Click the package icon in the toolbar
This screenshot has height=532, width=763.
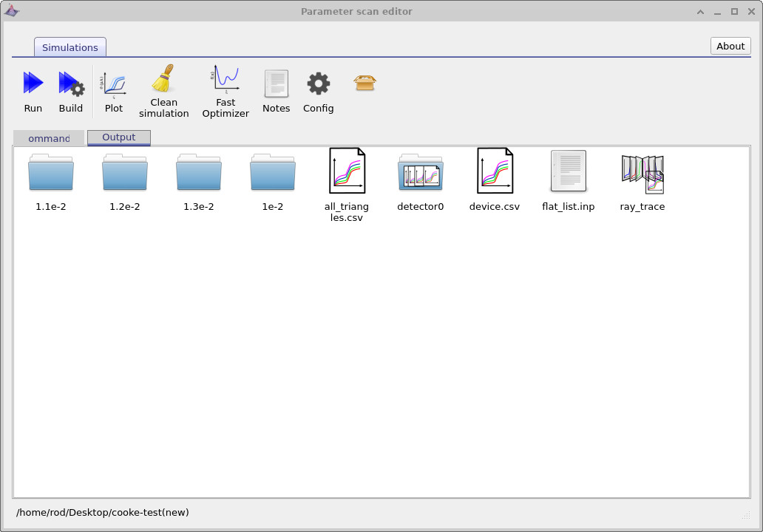pos(364,83)
